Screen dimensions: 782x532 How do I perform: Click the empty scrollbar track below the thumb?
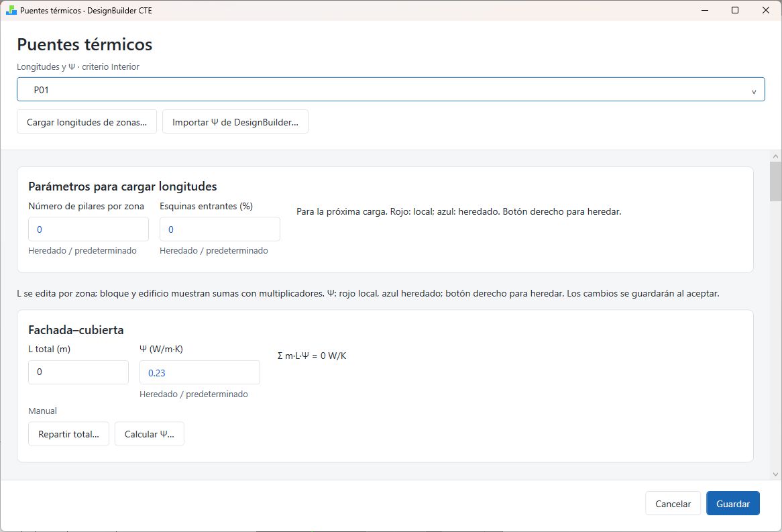click(775, 334)
